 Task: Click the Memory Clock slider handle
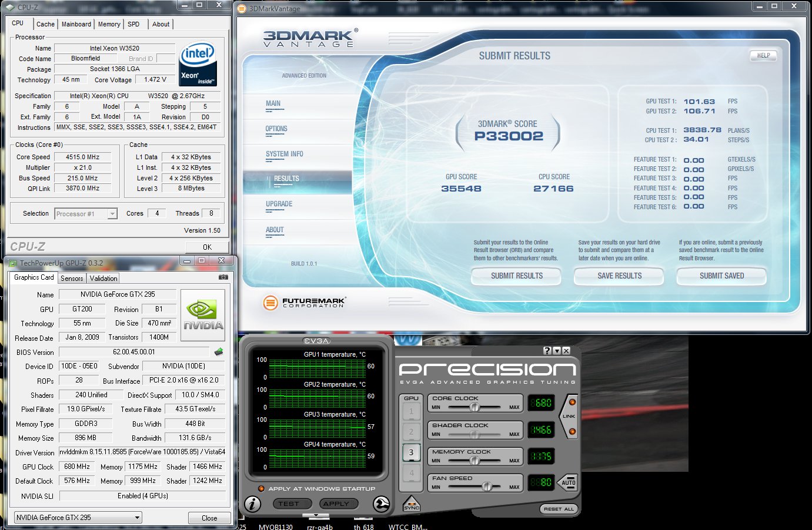[474, 461]
